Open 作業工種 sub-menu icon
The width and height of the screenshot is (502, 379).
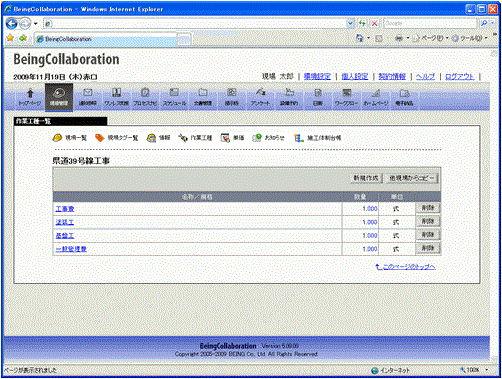(x=195, y=138)
